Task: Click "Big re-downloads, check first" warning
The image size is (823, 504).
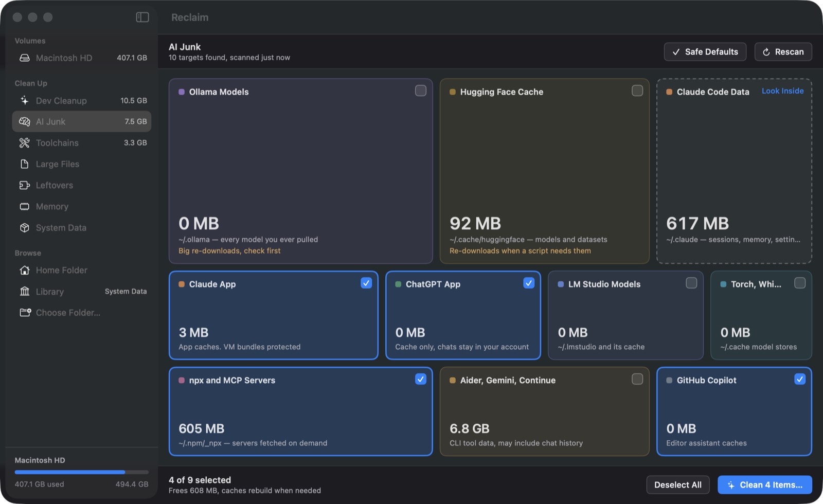Action: [229, 251]
